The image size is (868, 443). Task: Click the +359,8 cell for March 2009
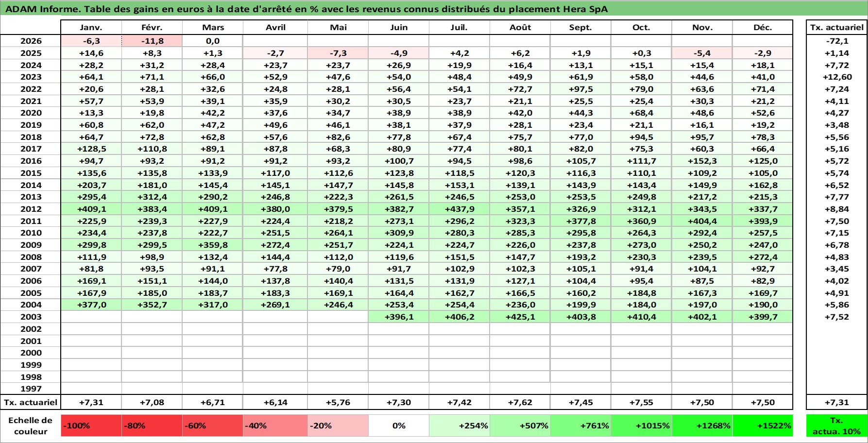(x=213, y=245)
